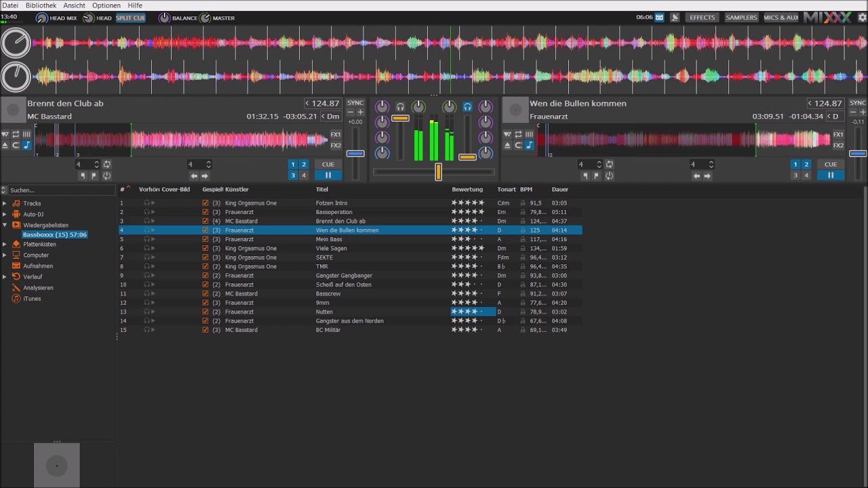
Task: Expand the Auto-DJ tree item
Action: pyautogui.click(x=5, y=214)
